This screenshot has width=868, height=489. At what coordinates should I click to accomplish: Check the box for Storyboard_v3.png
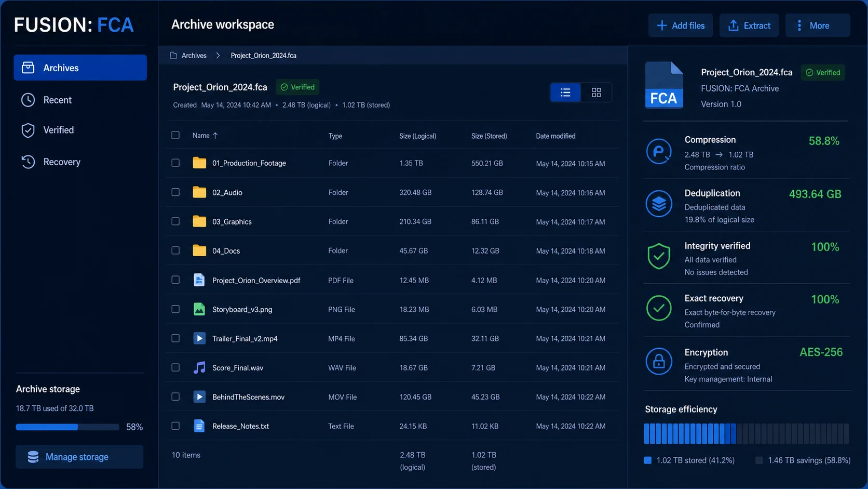click(x=175, y=309)
